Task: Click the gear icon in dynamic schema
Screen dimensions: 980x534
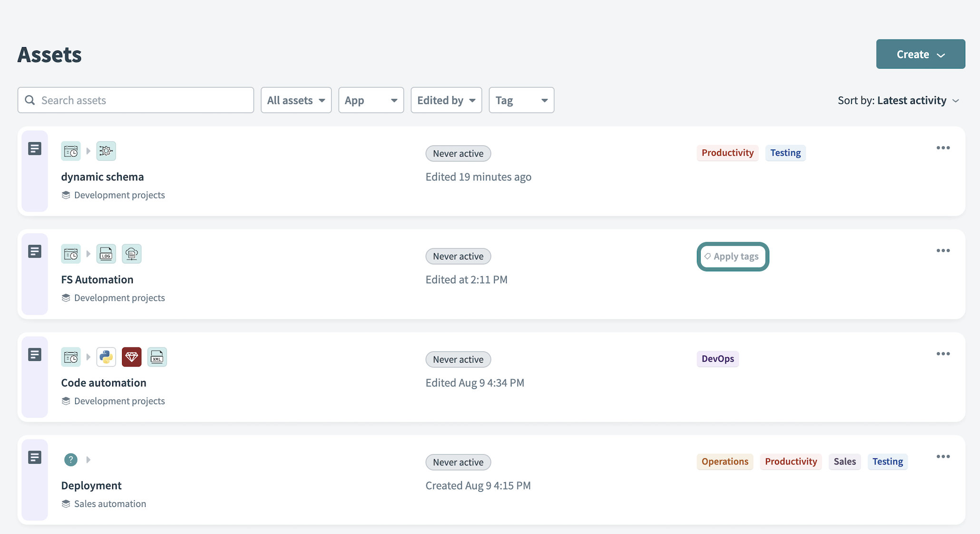Action: [106, 151]
